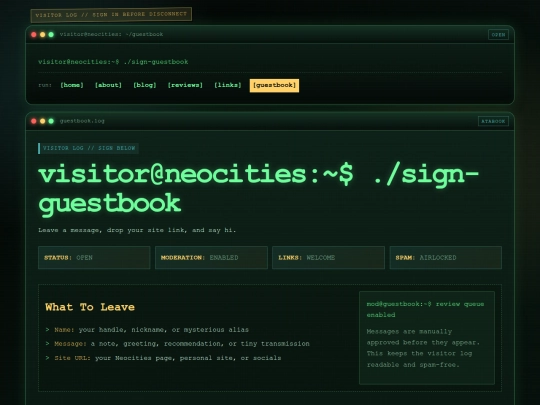
Task: Click the red dot in visitor@neocities window
Action: click(34, 34)
